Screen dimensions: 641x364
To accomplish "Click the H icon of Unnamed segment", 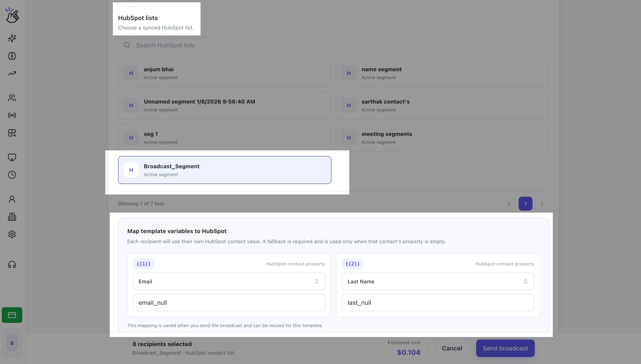I will click(x=131, y=105).
